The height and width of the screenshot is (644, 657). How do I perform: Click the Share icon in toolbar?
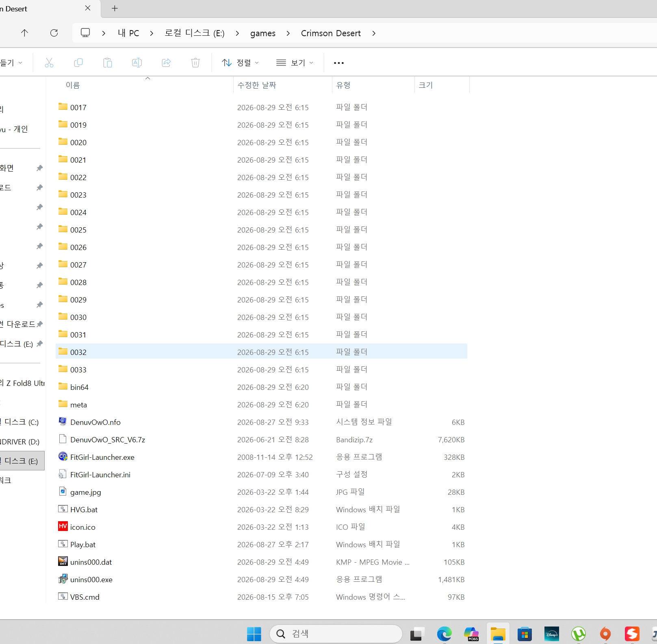(166, 63)
